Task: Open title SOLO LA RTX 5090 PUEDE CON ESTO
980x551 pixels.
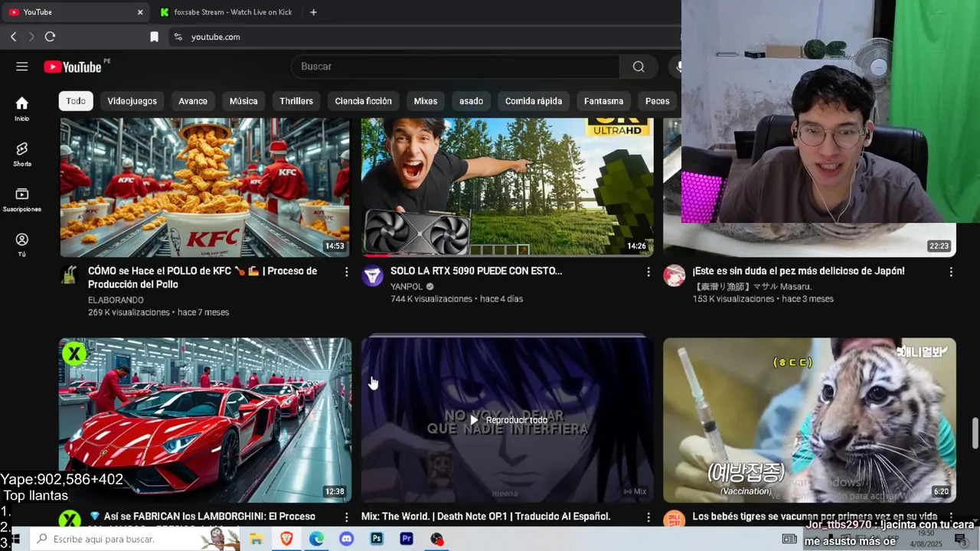Action: click(x=476, y=271)
